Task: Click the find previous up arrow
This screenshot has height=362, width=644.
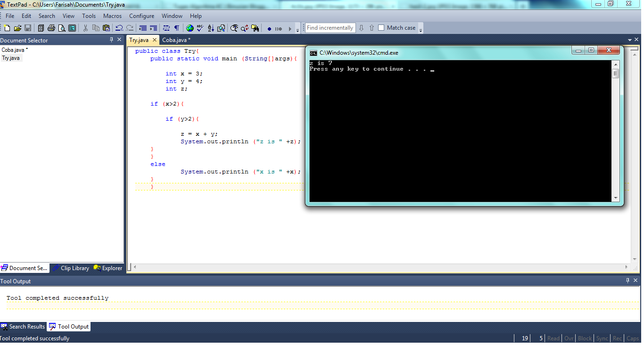Action: pos(372,28)
